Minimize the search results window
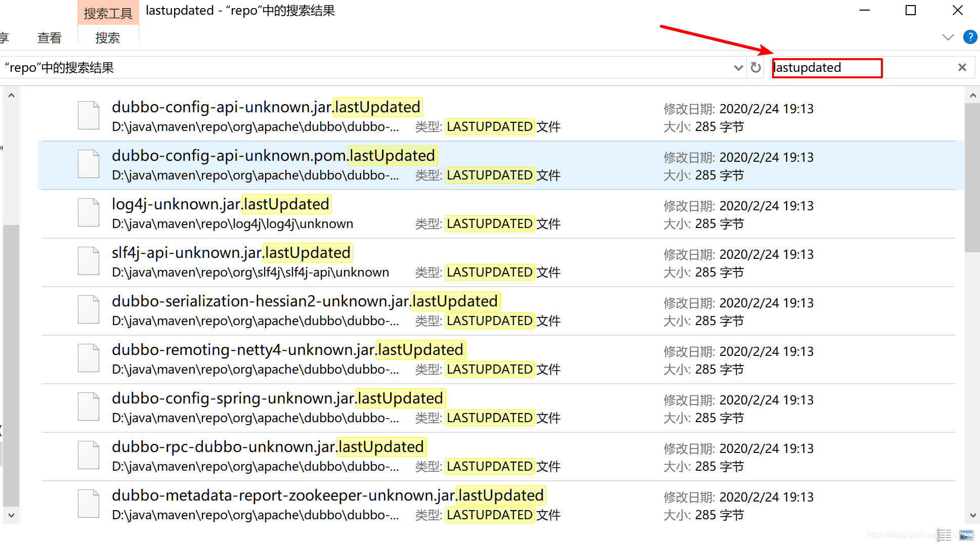The width and height of the screenshot is (980, 544). tap(865, 10)
